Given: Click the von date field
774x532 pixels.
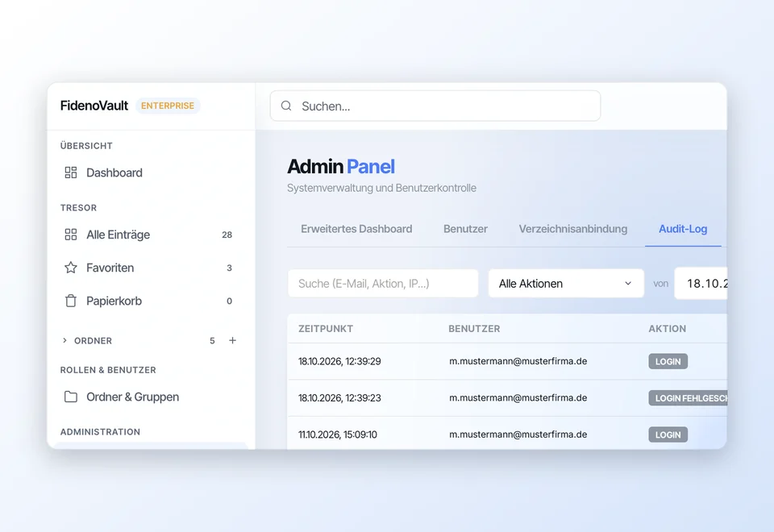Looking at the screenshot, I should (x=701, y=283).
